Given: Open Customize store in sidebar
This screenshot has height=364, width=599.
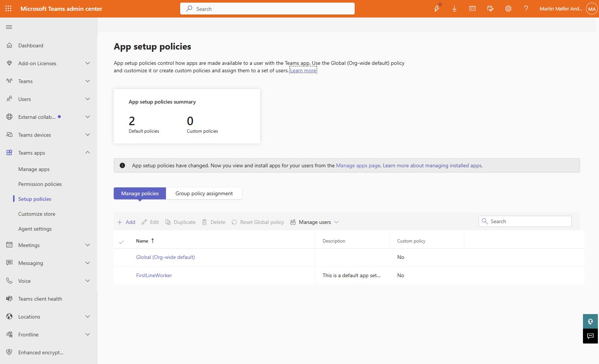Looking at the screenshot, I should coord(37,214).
